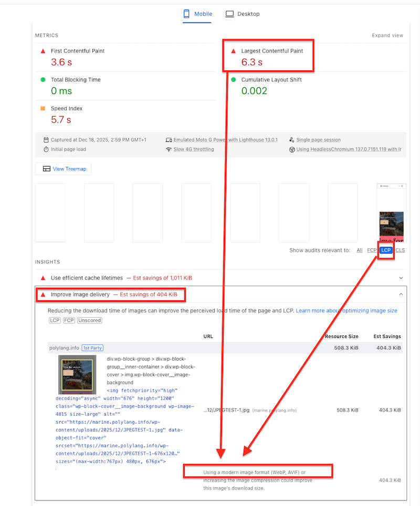Image resolution: width=420 pixels, height=506 pixels.
Task: Click the LCP image element thumbnail
Action: (x=77, y=375)
